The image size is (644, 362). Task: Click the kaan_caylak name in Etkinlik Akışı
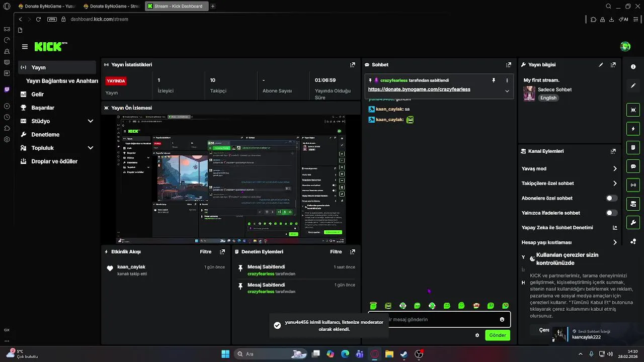131,267
